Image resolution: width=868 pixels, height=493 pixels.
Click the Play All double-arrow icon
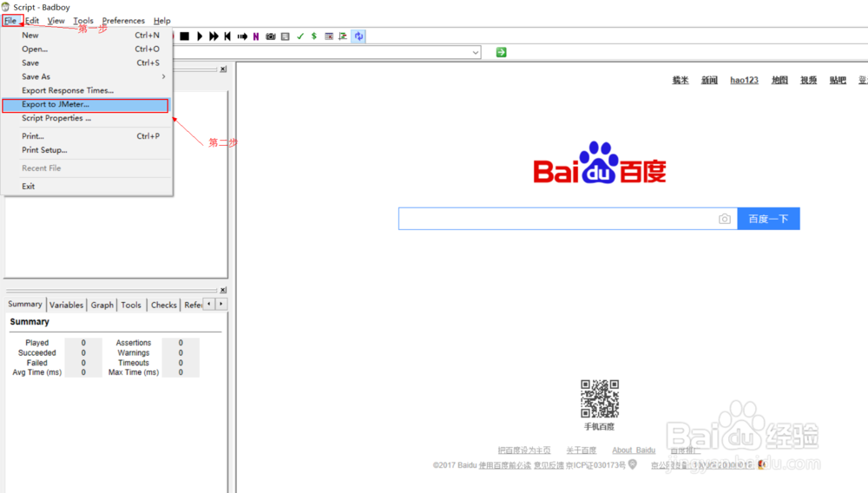coord(214,36)
